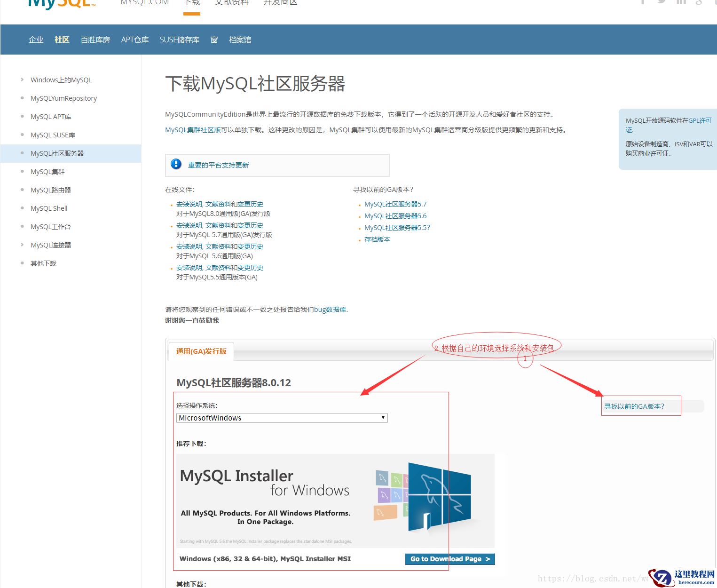
Task: Click the 谢谢您一直鼓励我 text
Action: tap(192, 320)
